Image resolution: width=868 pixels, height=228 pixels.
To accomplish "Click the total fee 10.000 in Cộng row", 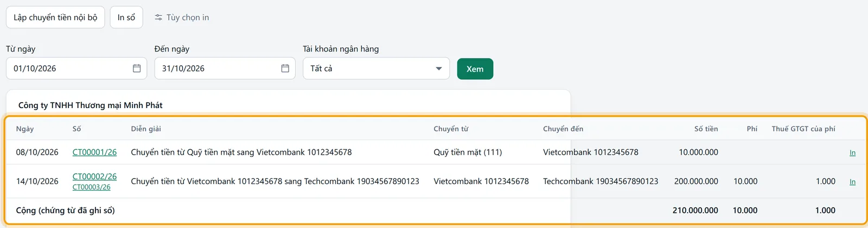I will pos(745,211).
